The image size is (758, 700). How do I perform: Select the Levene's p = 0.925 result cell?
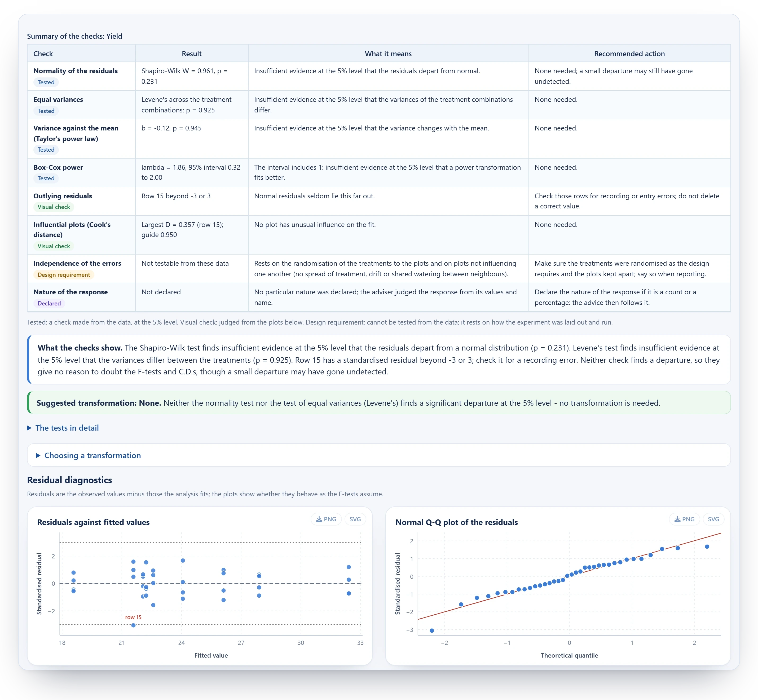192,105
